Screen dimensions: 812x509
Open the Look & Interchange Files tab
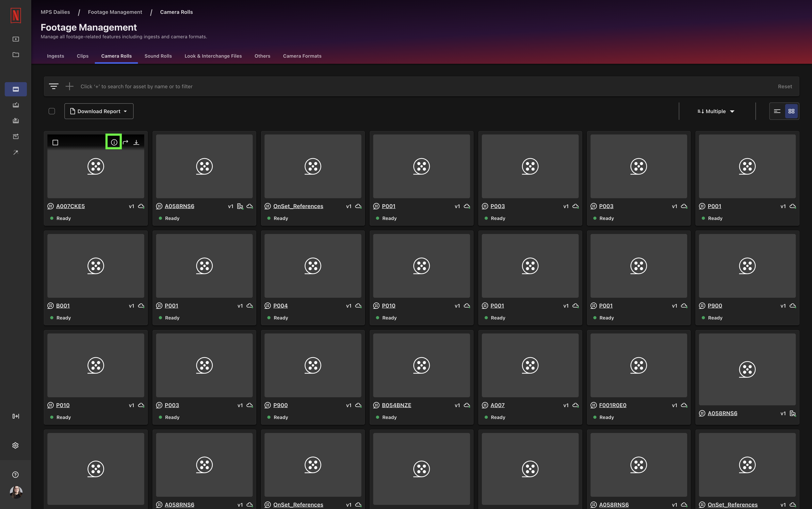coord(213,56)
